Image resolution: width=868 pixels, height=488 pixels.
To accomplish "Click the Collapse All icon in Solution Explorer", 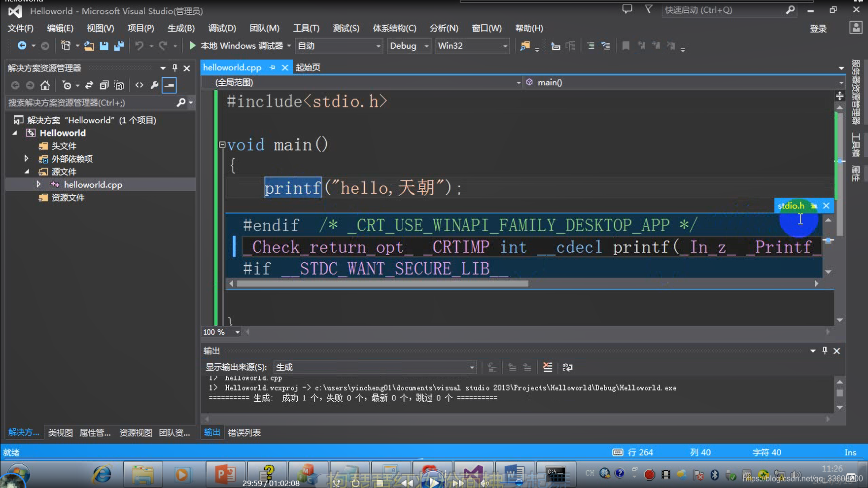I will point(104,85).
